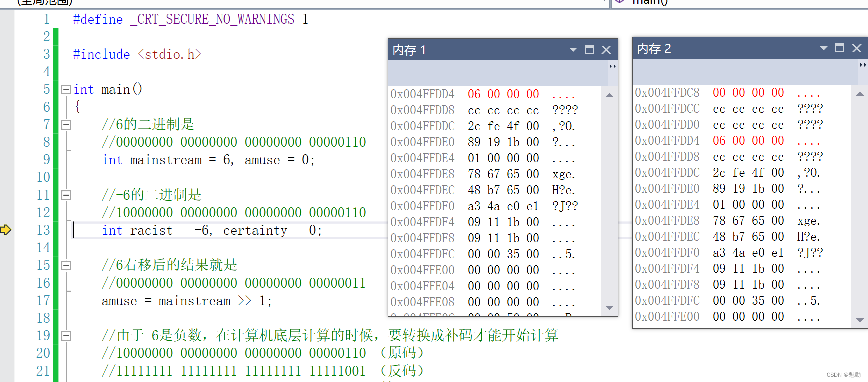This screenshot has height=382, width=868.
Task: Maximize the 内存 2 memory window
Action: [x=840, y=48]
